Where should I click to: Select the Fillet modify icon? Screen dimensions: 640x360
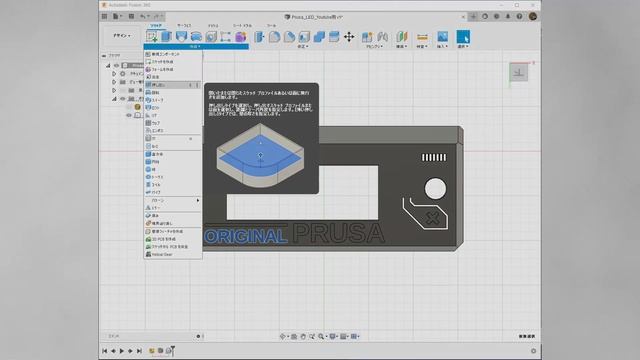274,37
